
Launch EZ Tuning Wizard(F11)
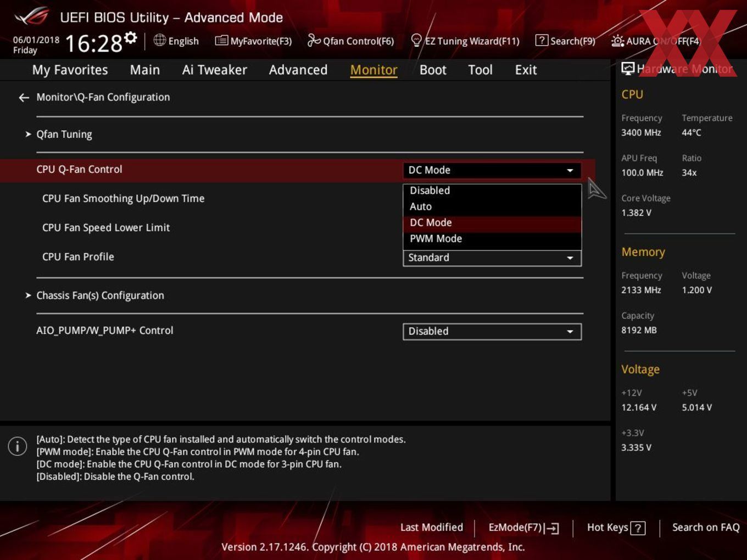(x=465, y=41)
